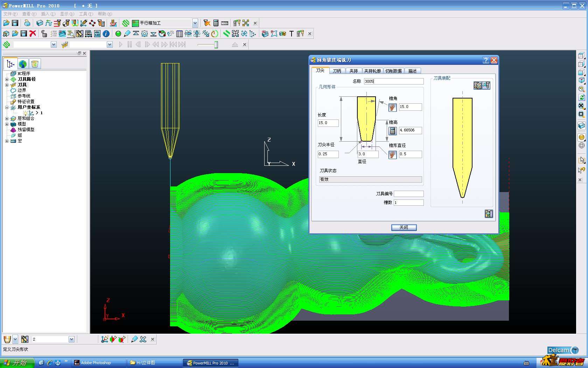
Task: Click the left 刀具装配 assembly icon
Action: [x=478, y=86]
